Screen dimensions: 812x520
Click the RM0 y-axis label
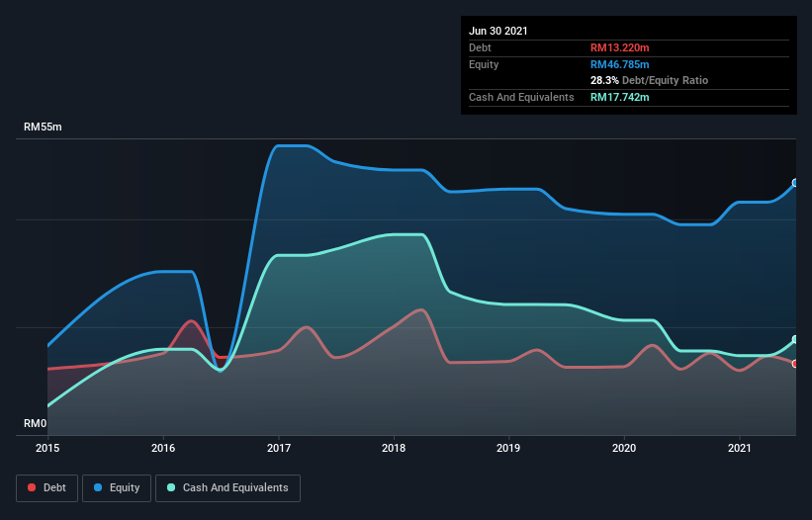tap(36, 423)
